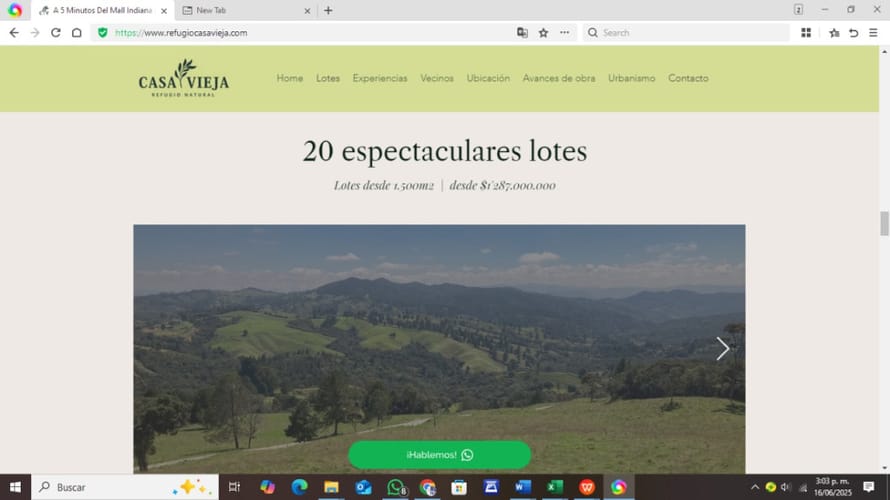This screenshot has width=890, height=500.
Task: Open the red Brave-like app icon
Action: pos(587,487)
